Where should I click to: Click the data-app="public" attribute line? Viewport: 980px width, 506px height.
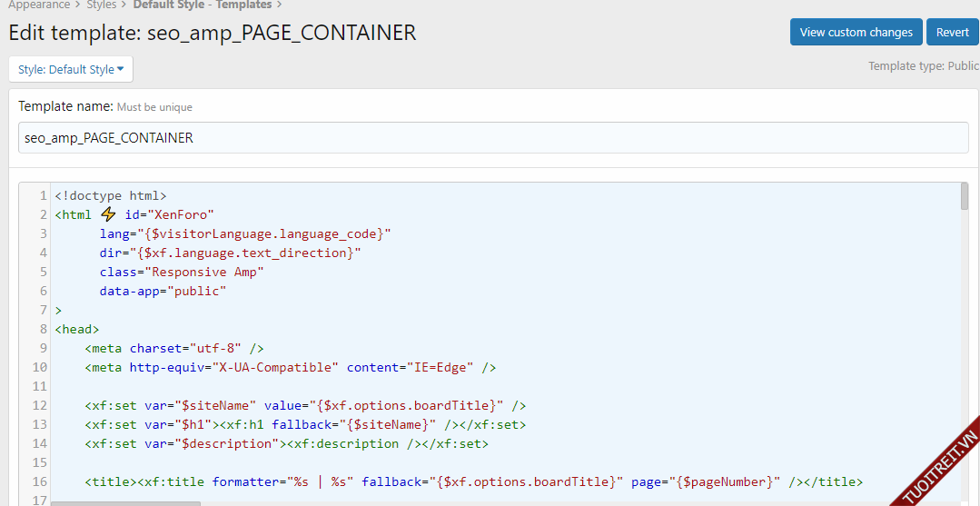tap(163, 291)
